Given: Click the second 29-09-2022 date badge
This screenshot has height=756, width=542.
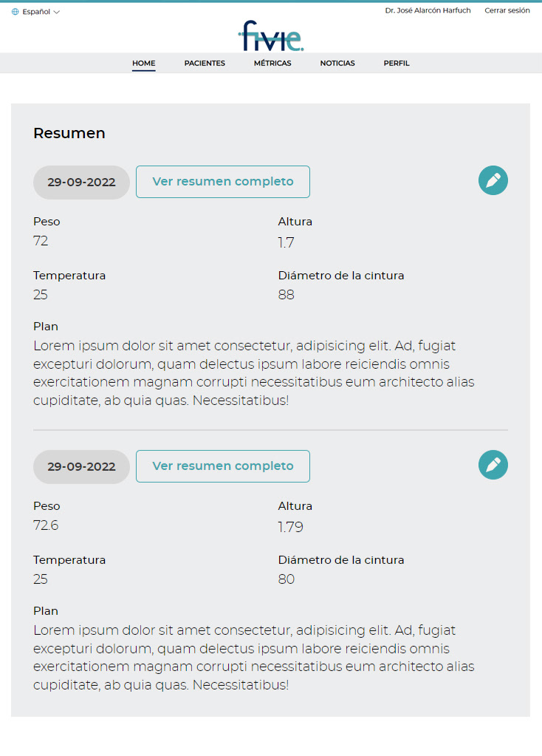Looking at the screenshot, I should coord(81,467).
